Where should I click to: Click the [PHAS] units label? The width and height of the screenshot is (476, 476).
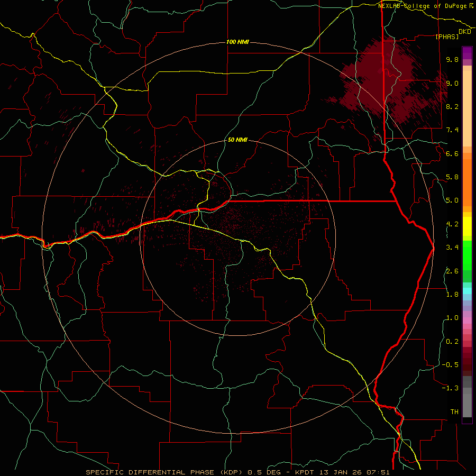coord(447,36)
